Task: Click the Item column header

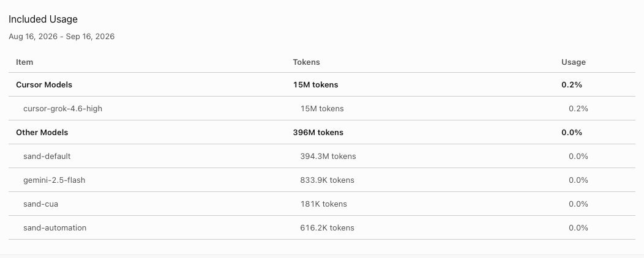Action: point(24,62)
